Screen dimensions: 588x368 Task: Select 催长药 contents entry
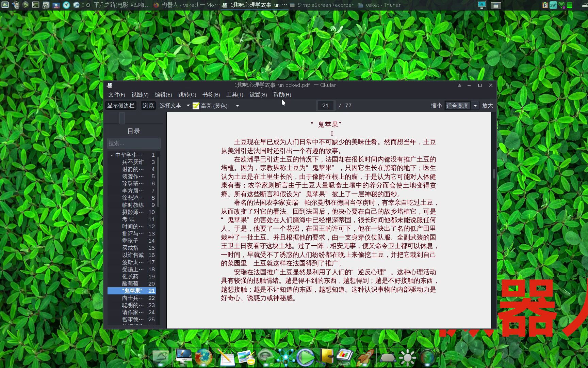click(132, 277)
